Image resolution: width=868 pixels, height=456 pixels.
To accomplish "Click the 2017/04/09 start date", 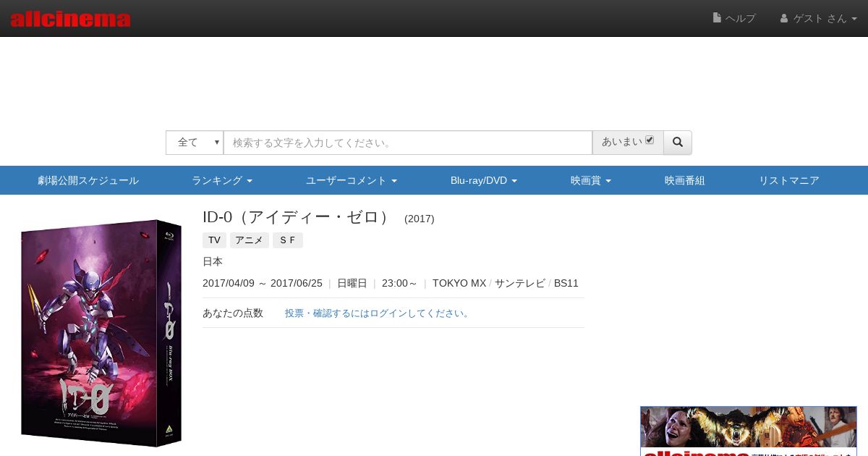I will click(x=229, y=283).
